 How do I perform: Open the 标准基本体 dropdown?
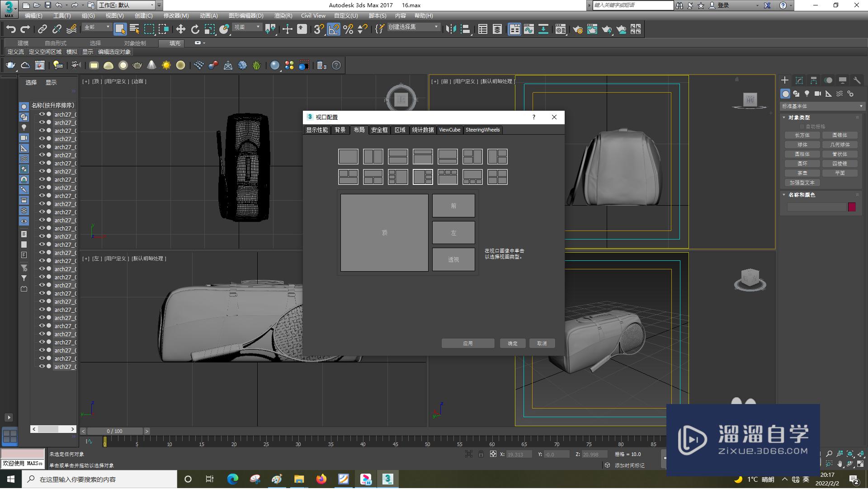pyautogui.click(x=822, y=106)
